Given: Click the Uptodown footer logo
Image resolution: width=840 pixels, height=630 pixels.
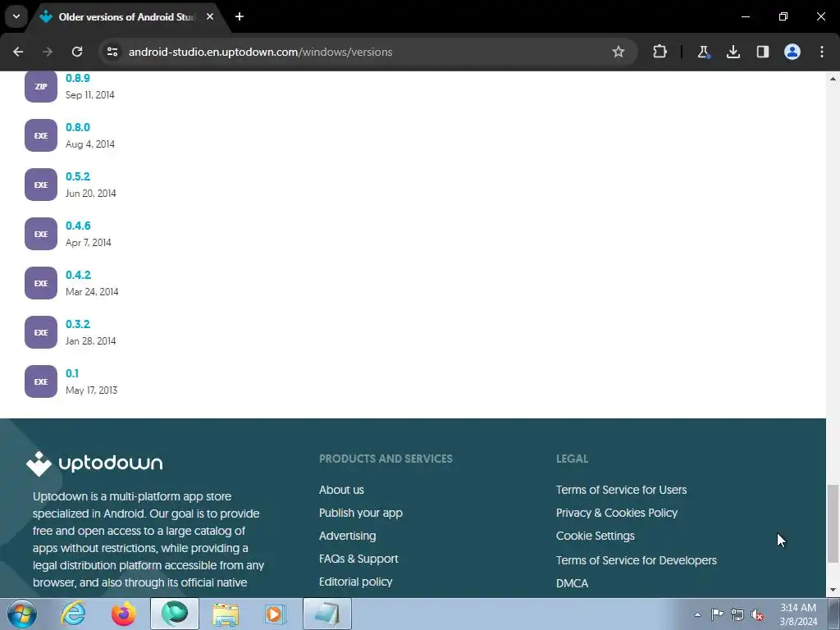Looking at the screenshot, I should (94, 463).
